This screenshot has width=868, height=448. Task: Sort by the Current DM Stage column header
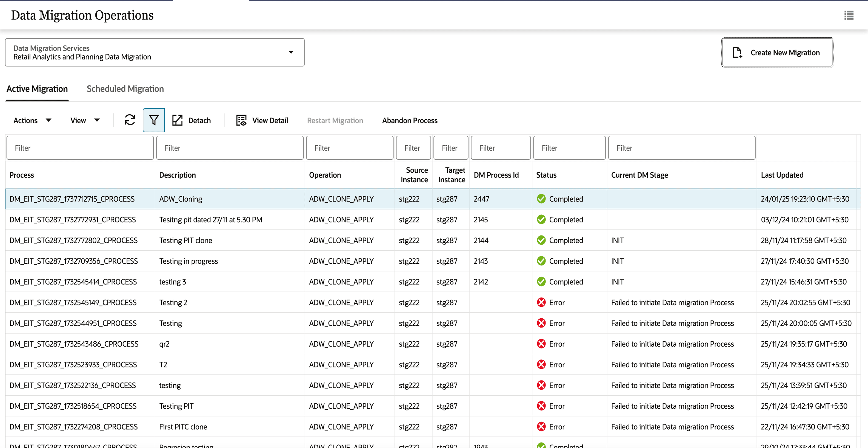[x=639, y=175]
